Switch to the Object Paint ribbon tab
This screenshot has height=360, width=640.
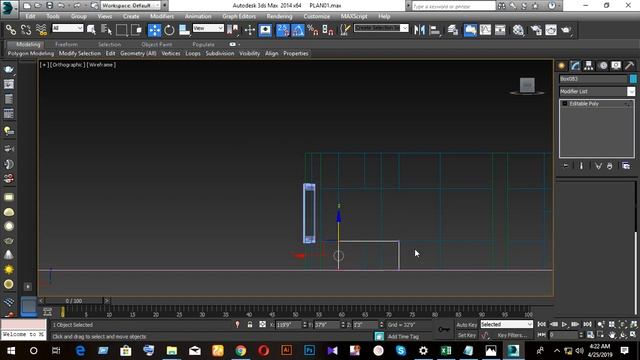157,44
